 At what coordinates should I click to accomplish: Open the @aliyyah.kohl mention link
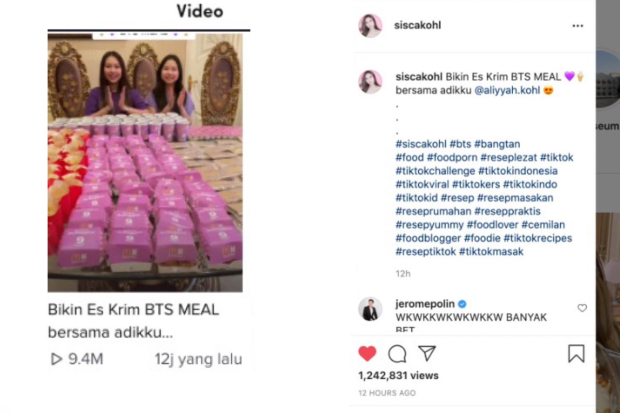pos(507,90)
